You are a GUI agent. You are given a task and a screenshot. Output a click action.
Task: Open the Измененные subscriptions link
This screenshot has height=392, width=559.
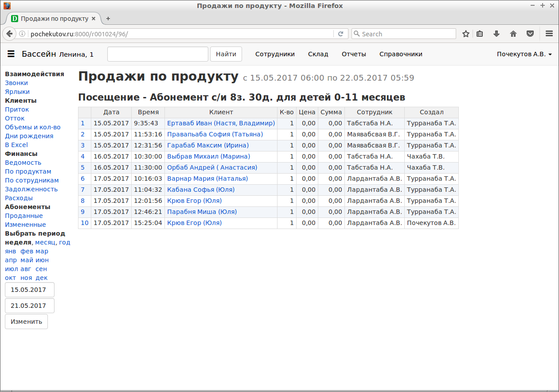25,225
